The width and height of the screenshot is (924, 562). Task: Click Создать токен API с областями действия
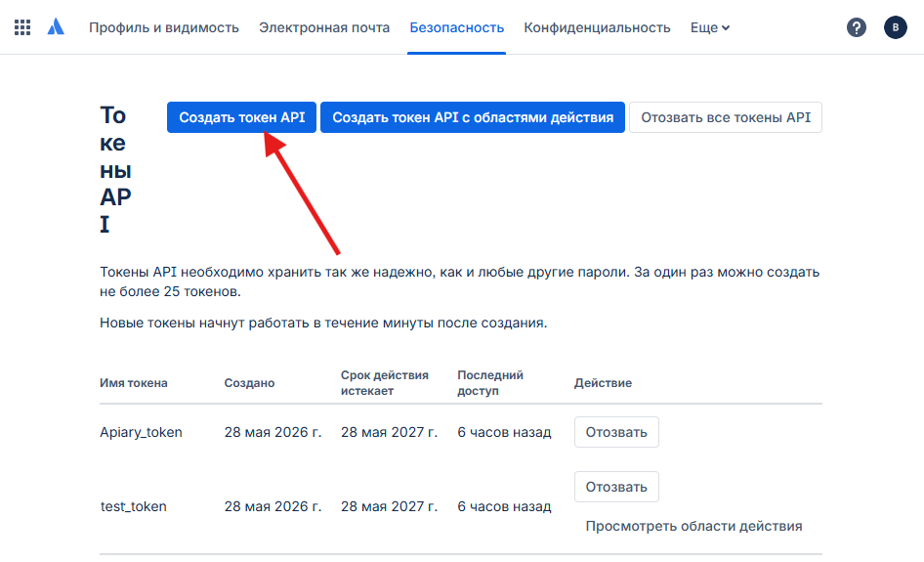coord(473,117)
